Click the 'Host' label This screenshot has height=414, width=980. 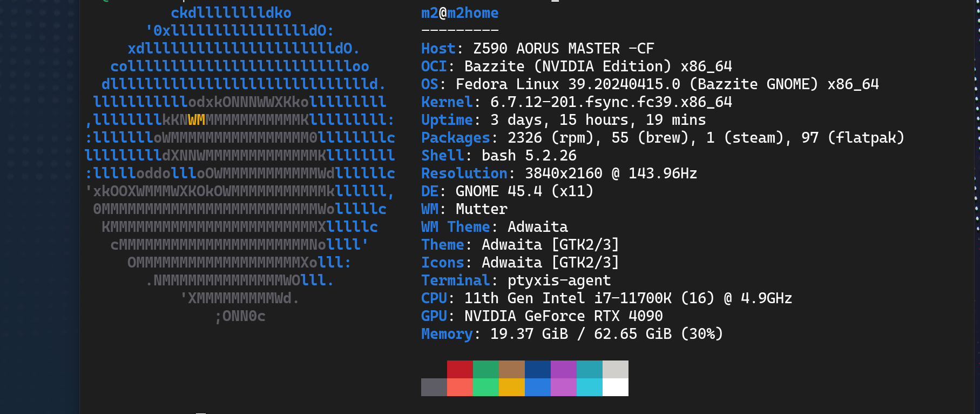(x=438, y=49)
